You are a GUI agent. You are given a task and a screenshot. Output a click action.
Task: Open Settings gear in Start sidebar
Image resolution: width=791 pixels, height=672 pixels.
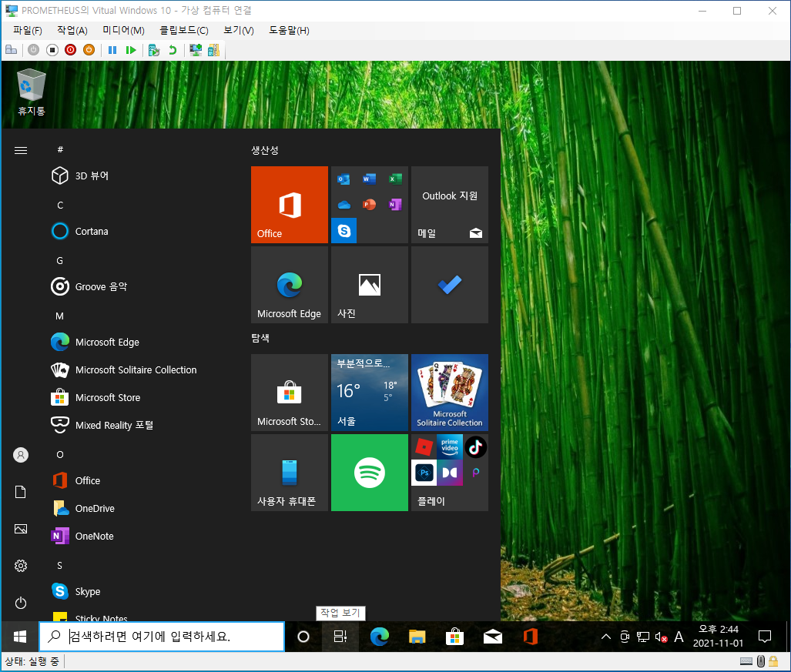pyautogui.click(x=21, y=566)
